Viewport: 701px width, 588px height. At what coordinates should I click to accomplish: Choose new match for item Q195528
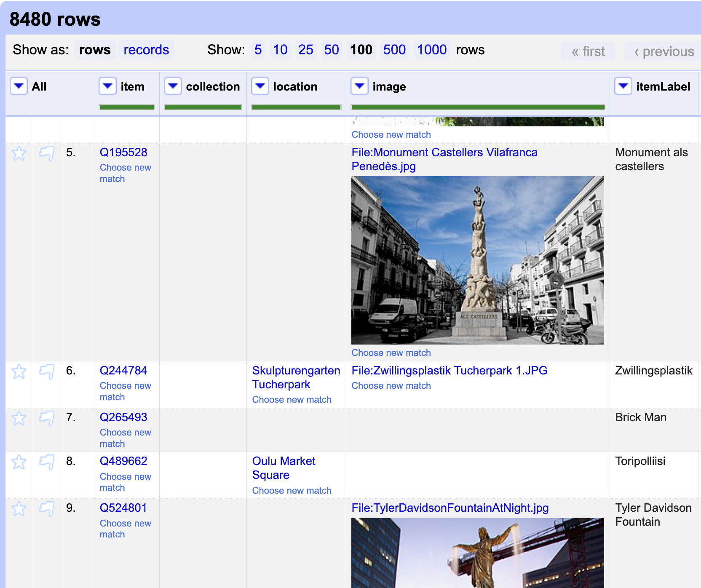[x=125, y=173]
